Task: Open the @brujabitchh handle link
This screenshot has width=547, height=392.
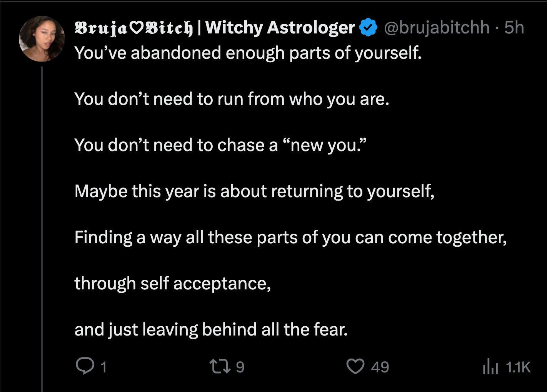Action: coord(437,27)
